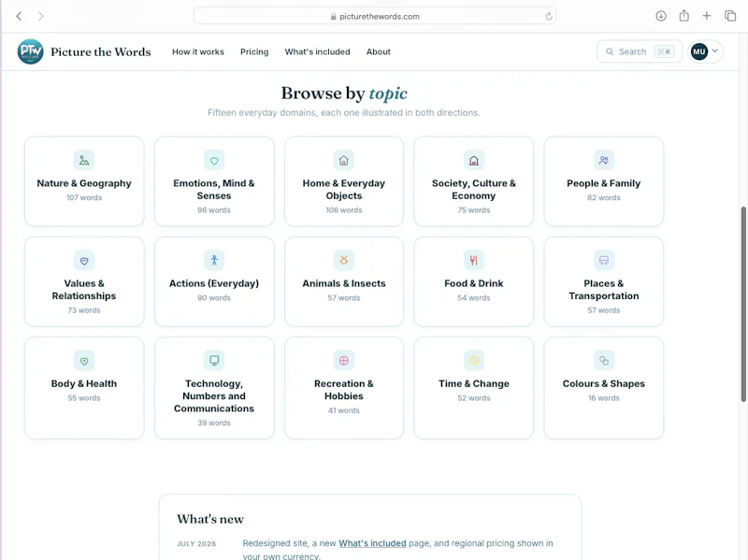
Task: Show the tab overview icon
Action: [x=730, y=16]
